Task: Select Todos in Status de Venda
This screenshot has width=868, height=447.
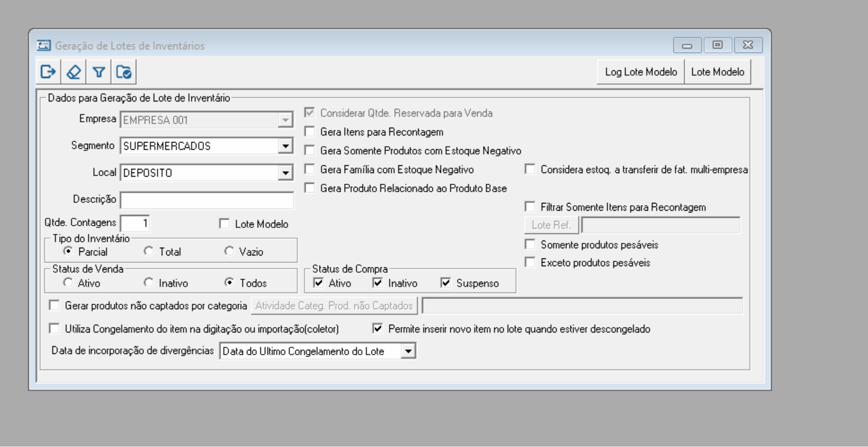Action: click(229, 283)
